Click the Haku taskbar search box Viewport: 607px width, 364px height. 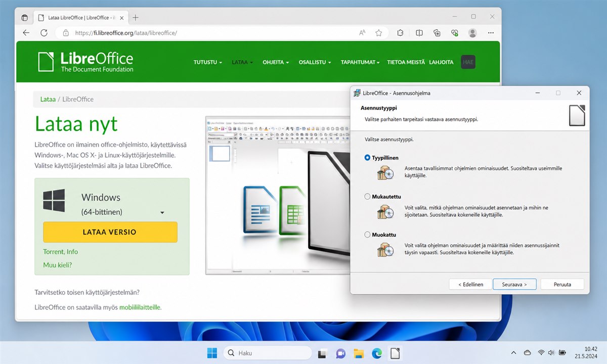coord(267,353)
